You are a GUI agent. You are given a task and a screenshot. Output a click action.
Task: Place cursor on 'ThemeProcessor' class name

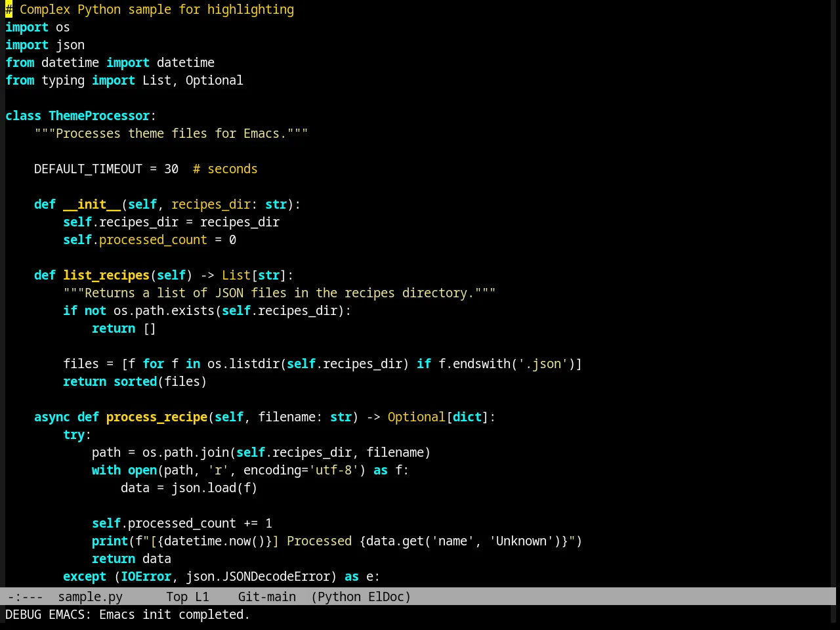pyautogui.click(x=99, y=115)
